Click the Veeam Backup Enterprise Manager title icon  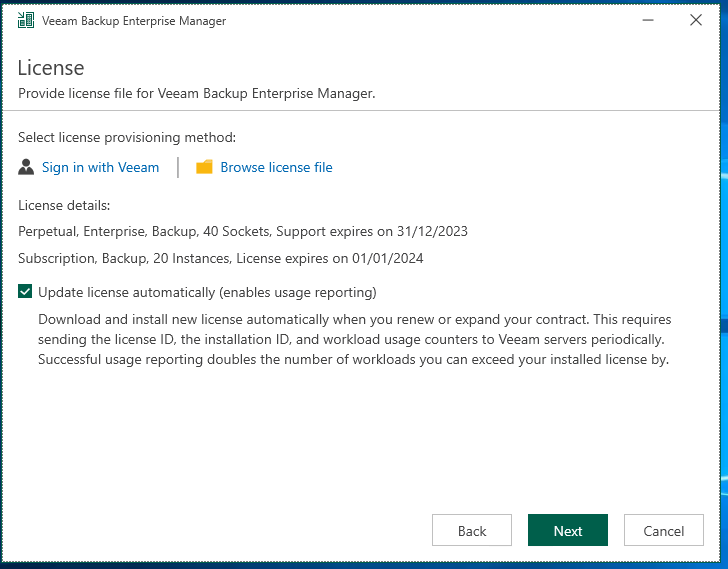(x=26, y=20)
